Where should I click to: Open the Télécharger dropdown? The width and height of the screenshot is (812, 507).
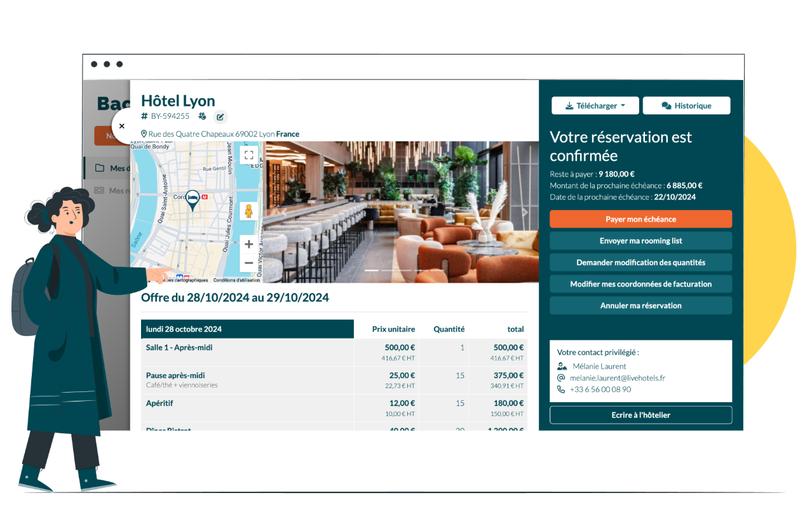coord(595,105)
